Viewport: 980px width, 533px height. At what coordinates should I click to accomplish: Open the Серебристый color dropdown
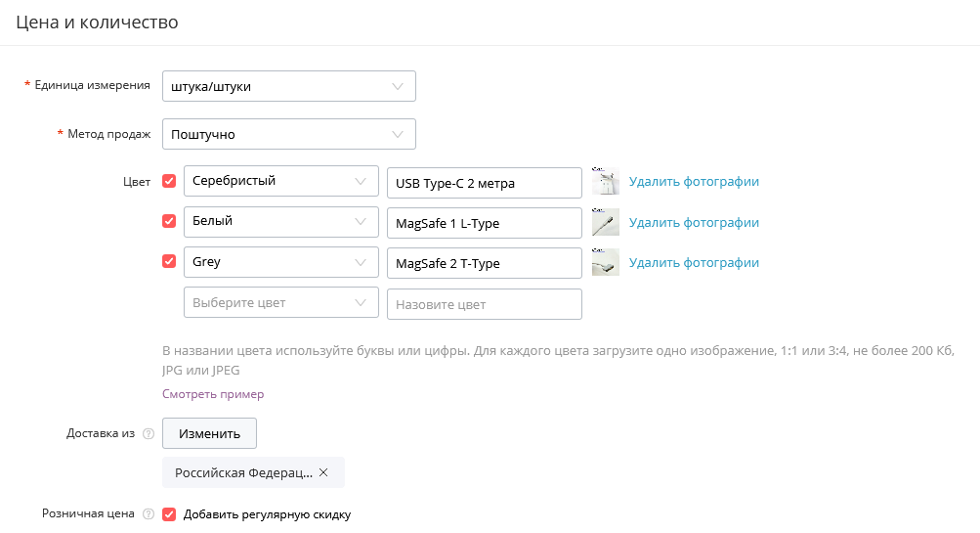tap(280, 181)
